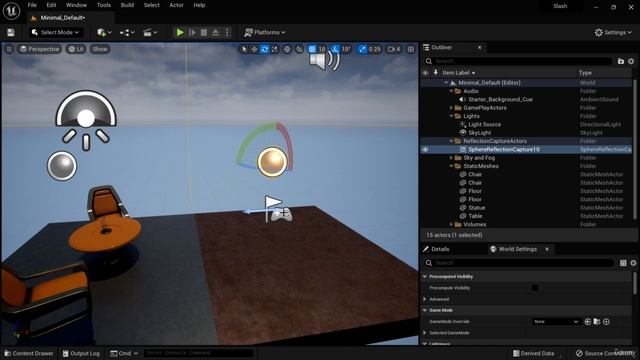
Task: Expand the Advanced section in World Settings
Action: click(x=425, y=299)
